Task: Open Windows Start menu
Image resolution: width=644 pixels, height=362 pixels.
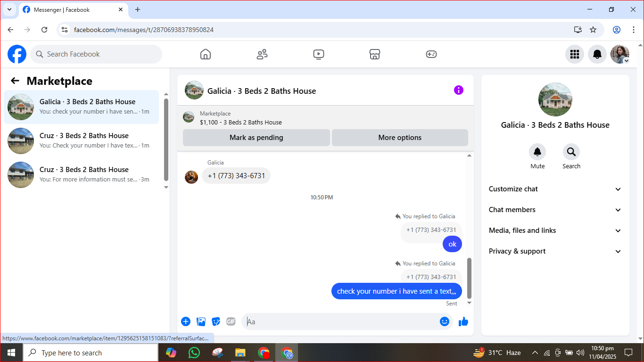Action: coord(11,353)
